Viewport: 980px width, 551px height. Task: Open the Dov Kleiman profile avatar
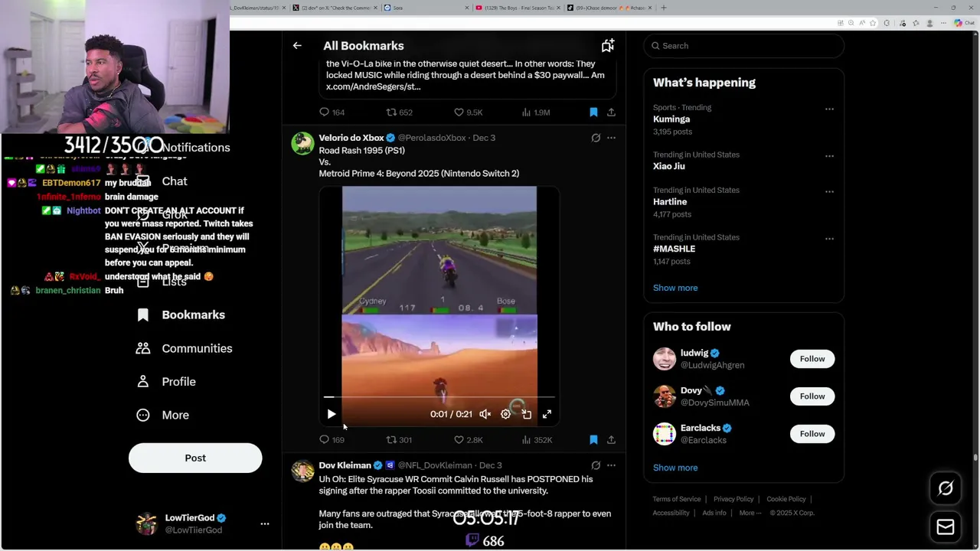click(302, 471)
